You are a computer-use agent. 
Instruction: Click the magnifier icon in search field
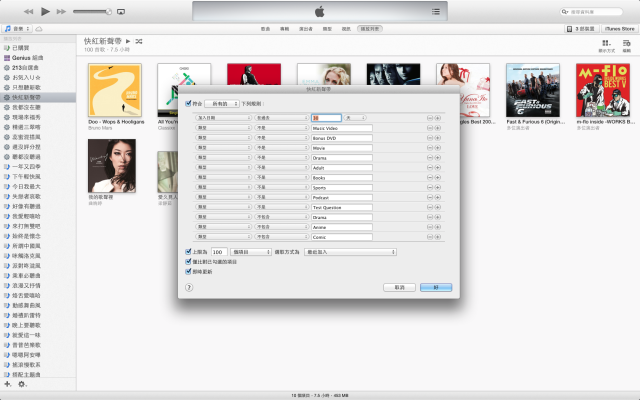click(565, 12)
